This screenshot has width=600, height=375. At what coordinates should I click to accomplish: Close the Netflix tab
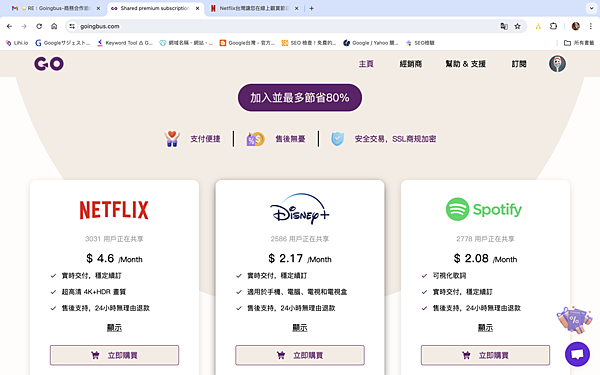point(296,8)
